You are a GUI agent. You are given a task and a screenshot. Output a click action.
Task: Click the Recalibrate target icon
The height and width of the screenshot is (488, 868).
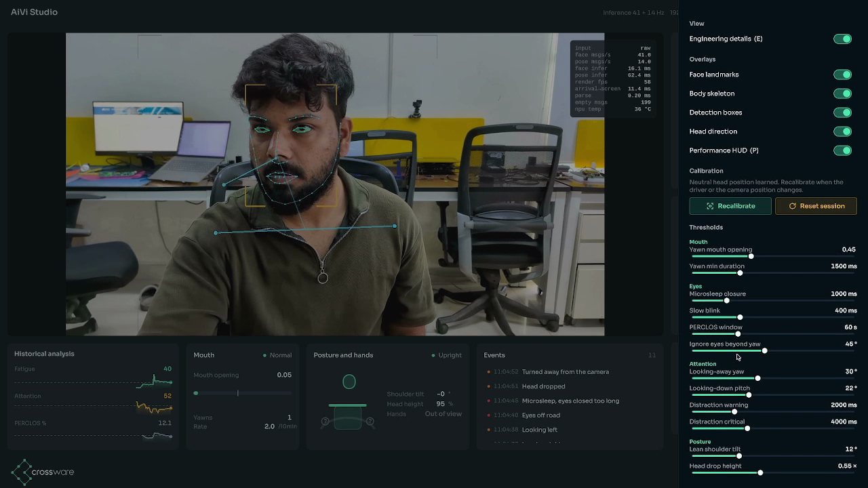click(710, 206)
